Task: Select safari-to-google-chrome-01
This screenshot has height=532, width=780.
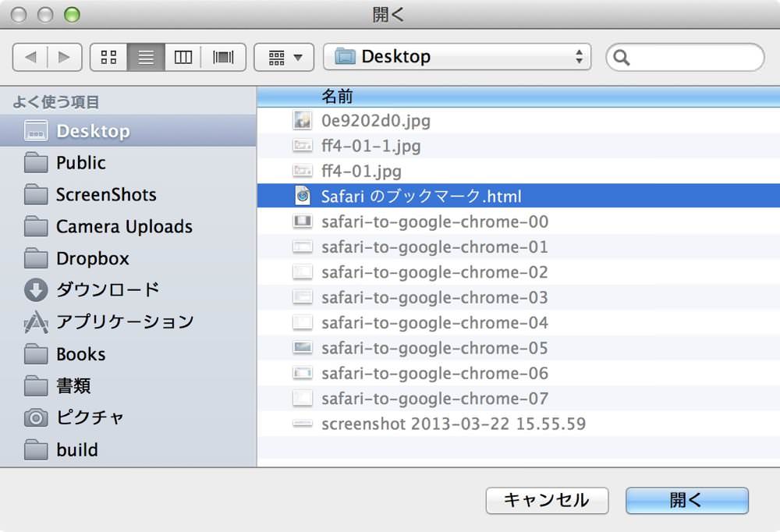Action: click(x=519, y=246)
